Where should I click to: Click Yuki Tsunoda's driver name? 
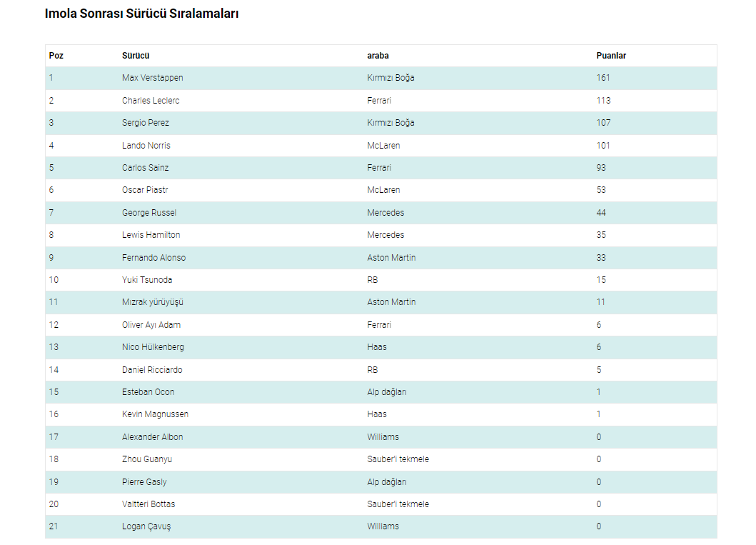147,280
